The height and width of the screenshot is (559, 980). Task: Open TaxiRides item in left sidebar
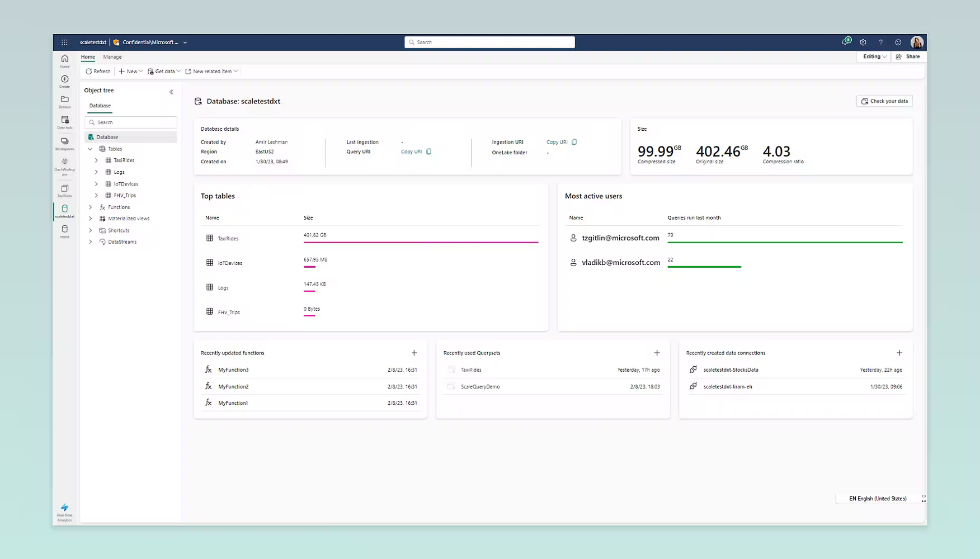tap(65, 191)
